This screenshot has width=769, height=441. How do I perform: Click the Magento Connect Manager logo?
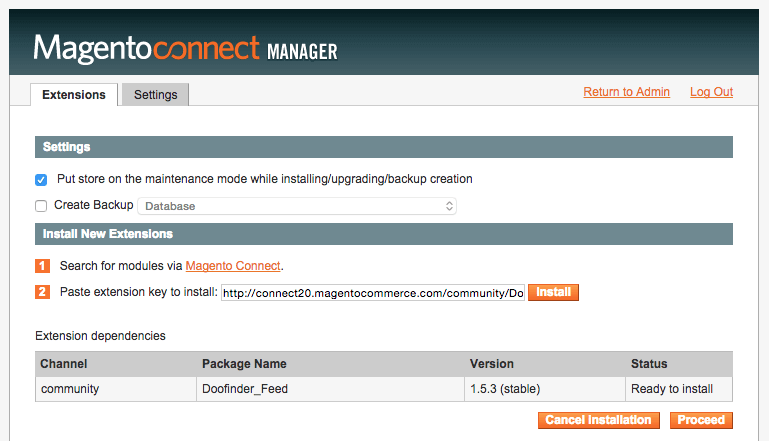click(x=185, y=47)
